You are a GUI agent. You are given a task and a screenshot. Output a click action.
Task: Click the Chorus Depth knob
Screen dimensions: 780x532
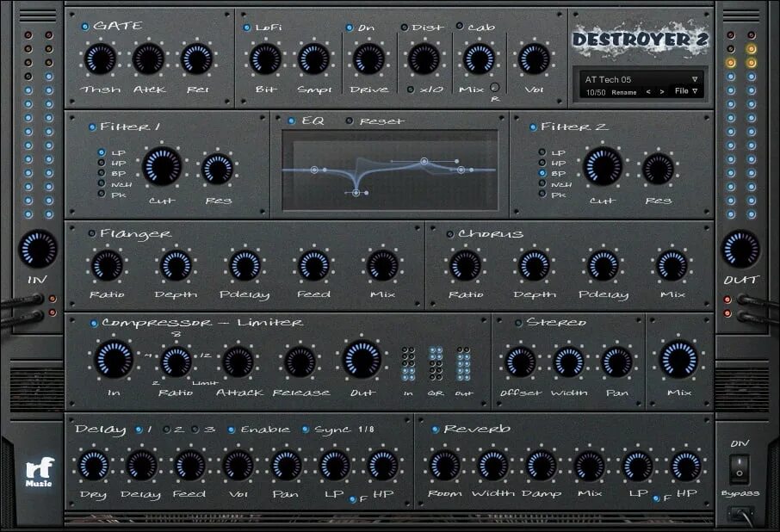pyautogui.click(x=534, y=264)
